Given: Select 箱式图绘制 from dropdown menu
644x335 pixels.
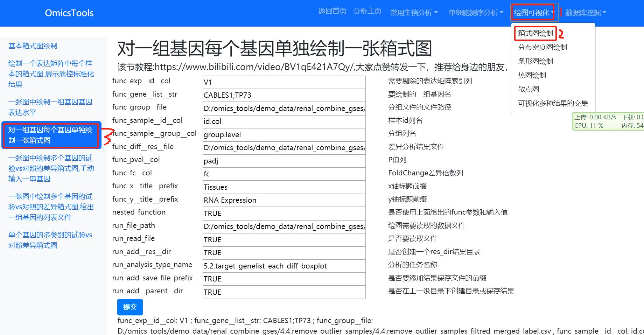Looking at the screenshot, I should [535, 33].
